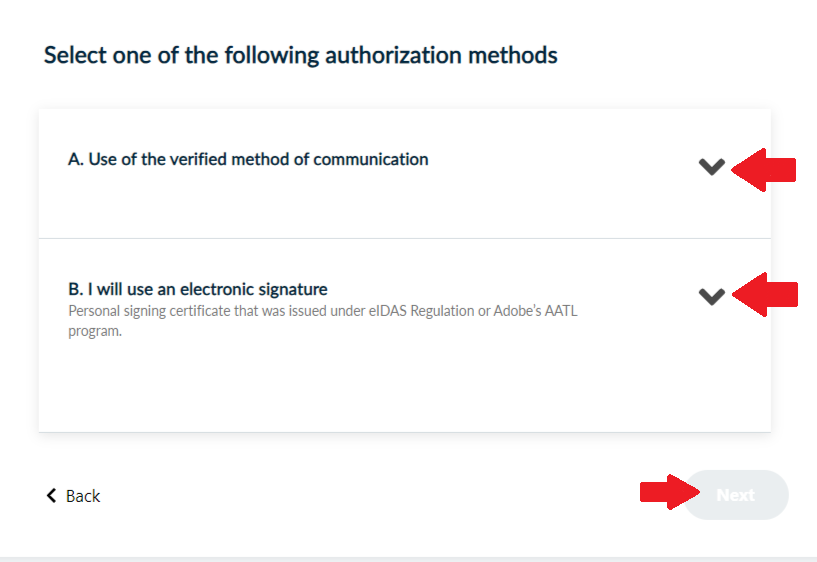Click the word "program." under option B
The image size is (817, 562).
95,331
